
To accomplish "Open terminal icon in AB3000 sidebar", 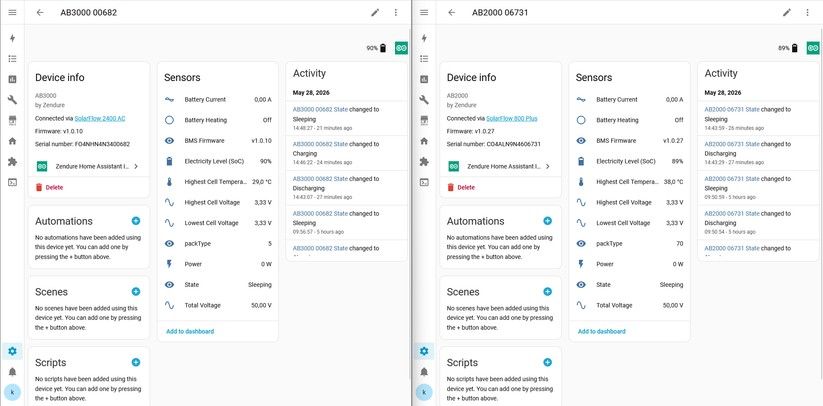I will coord(13,182).
